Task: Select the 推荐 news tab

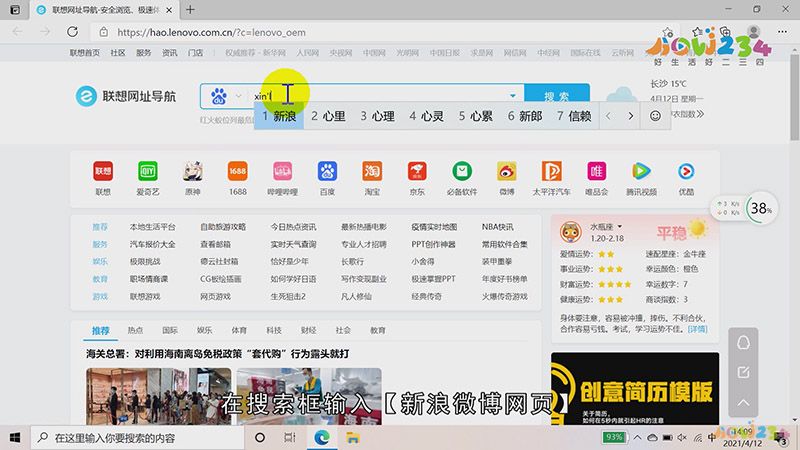Action: coord(101,331)
